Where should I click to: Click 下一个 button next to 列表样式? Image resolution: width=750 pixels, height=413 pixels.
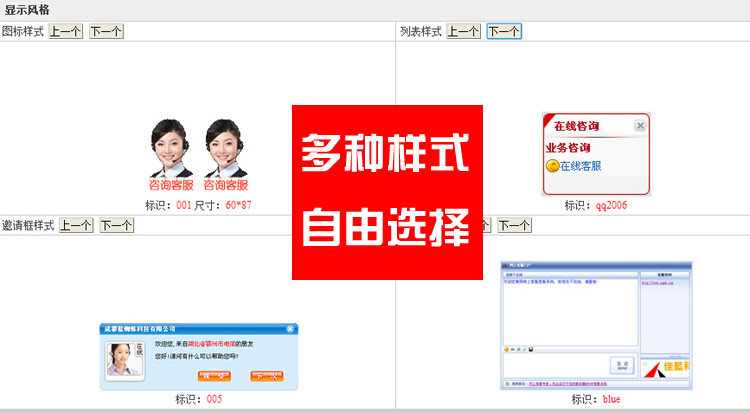504,32
